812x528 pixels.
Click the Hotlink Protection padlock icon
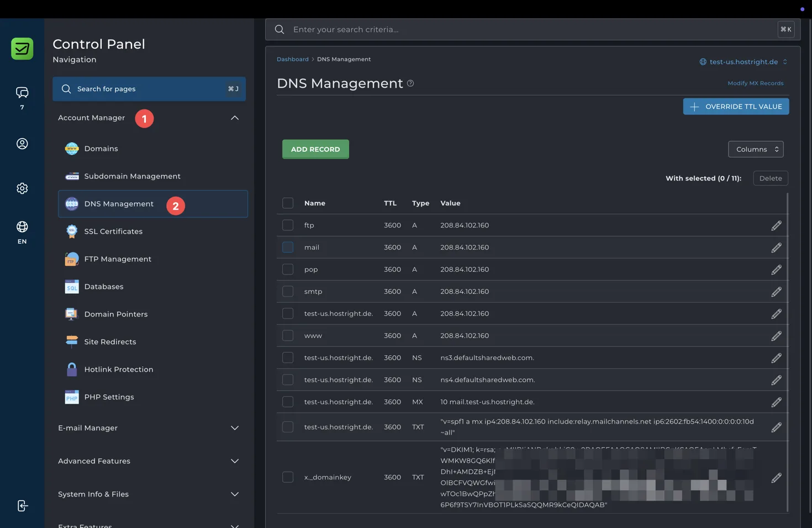point(72,369)
